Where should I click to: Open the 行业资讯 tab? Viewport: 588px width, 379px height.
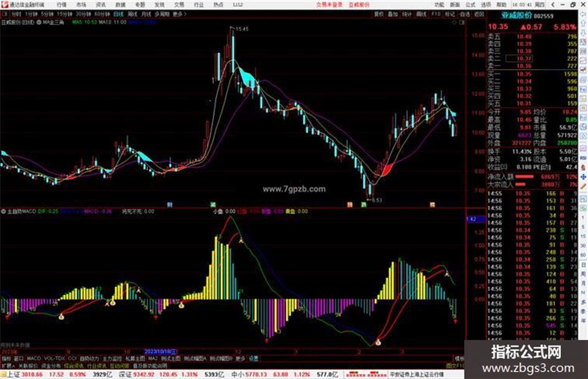96,365
